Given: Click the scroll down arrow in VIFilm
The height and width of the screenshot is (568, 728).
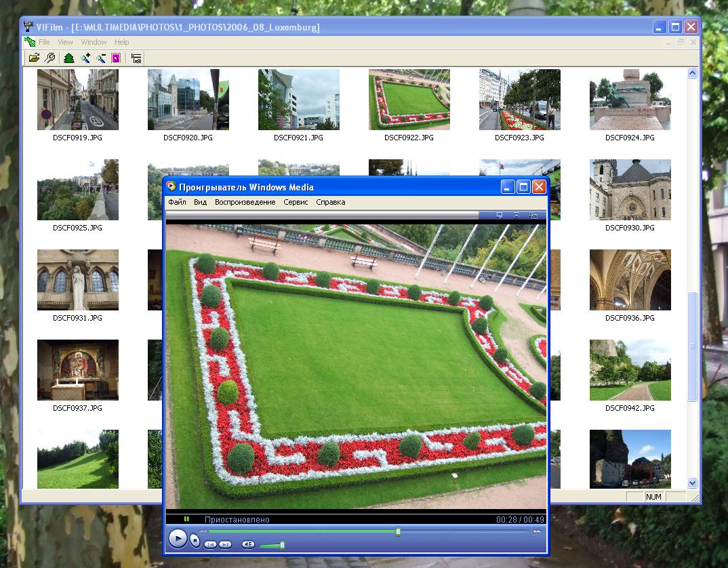Looking at the screenshot, I should pos(692,483).
